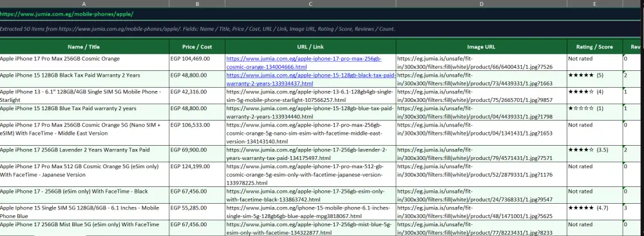Select column C header
644x236 pixels.
310,4
